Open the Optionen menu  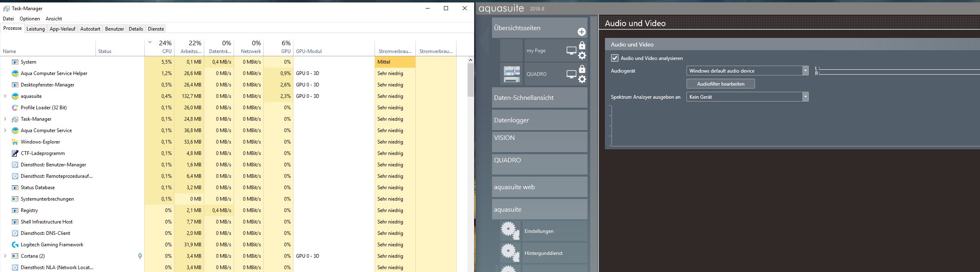tap(30, 19)
